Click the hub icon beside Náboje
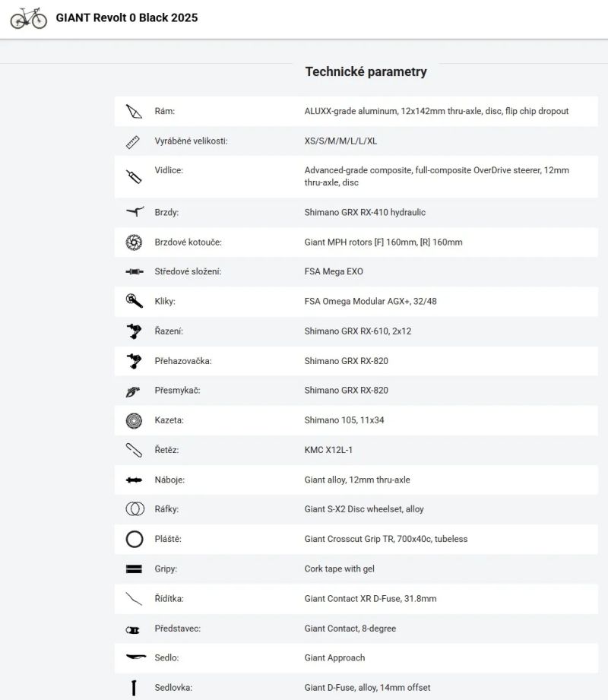 (134, 480)
